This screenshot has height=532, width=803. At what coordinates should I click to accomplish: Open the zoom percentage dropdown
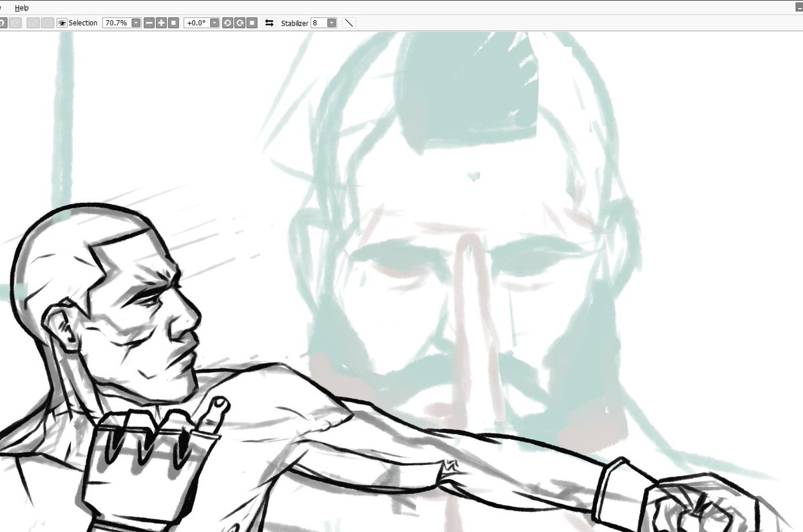[137, 22]
